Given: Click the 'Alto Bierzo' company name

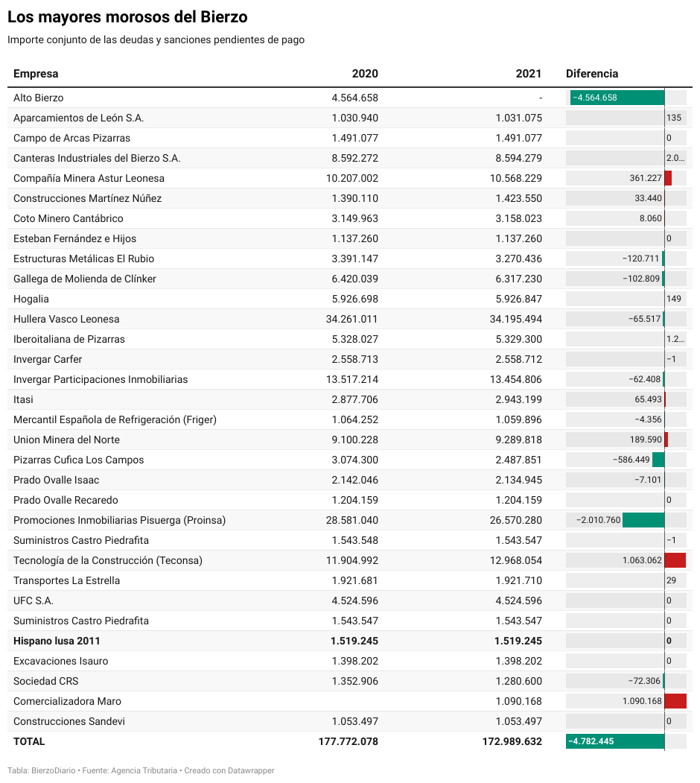Looking at the screenshot, I should (39, 98).
